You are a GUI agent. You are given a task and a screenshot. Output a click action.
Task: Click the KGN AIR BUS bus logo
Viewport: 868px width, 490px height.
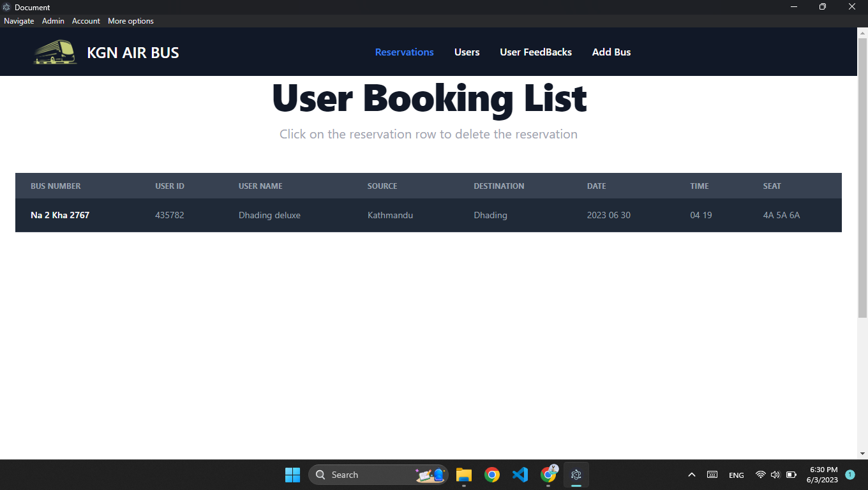pos(54,52)
